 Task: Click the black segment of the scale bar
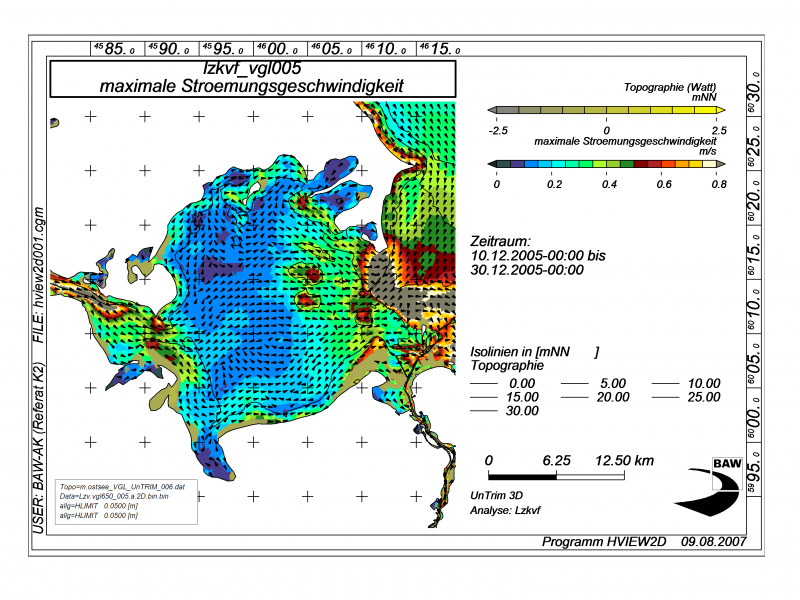[x=522, y=477]
